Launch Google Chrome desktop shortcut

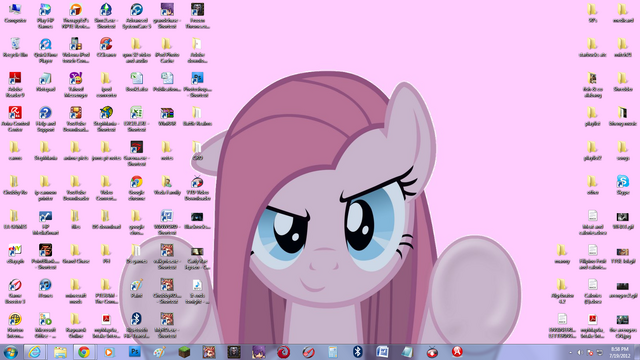[136, 188]
